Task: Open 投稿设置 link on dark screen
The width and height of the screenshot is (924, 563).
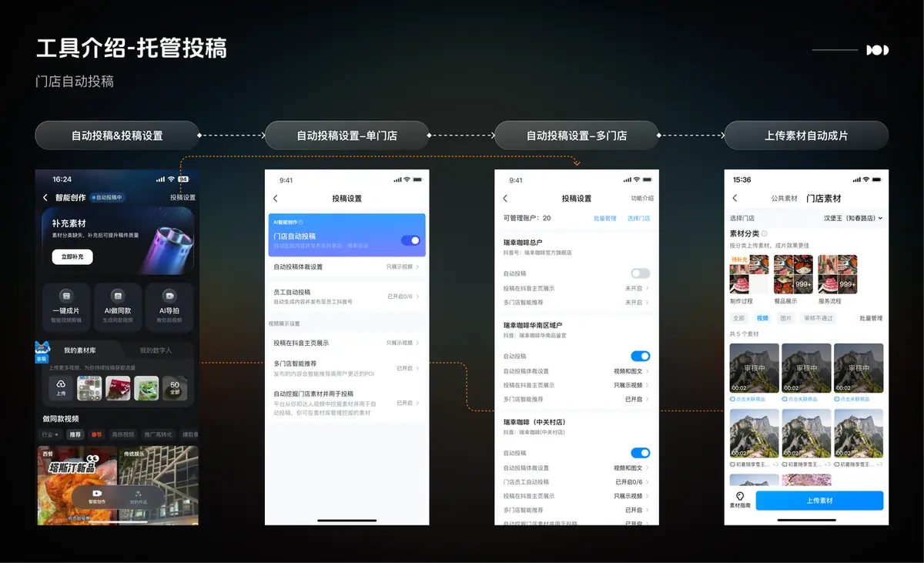Action: coord(182,198)
